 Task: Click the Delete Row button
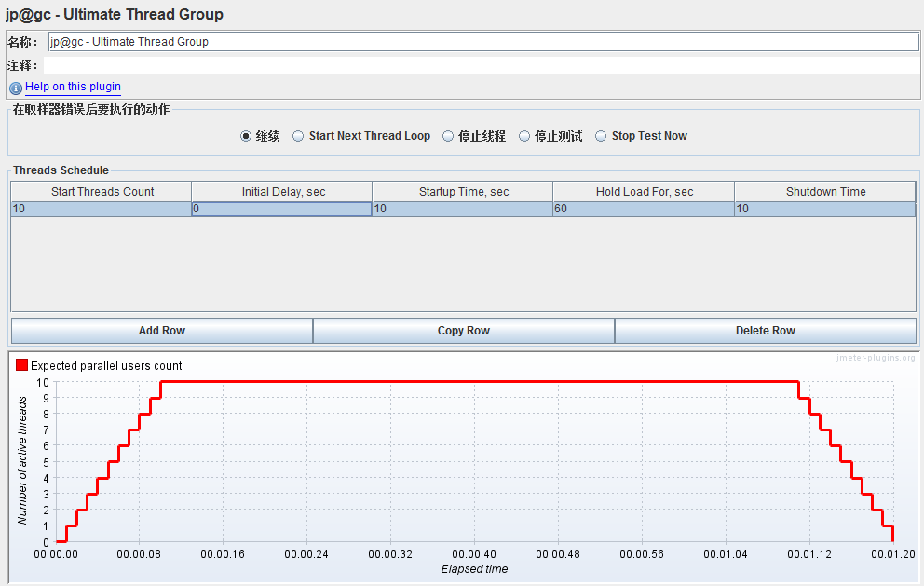click(766, 331)
